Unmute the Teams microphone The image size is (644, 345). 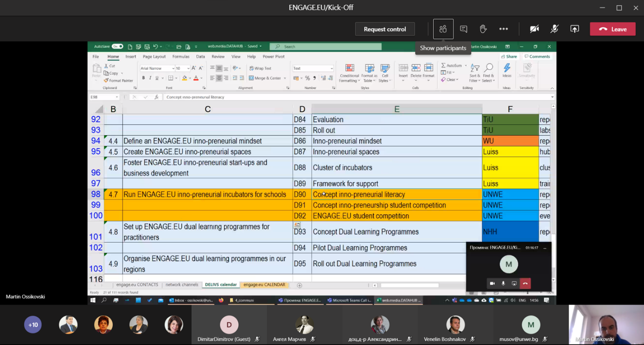[x=555, y=29]
